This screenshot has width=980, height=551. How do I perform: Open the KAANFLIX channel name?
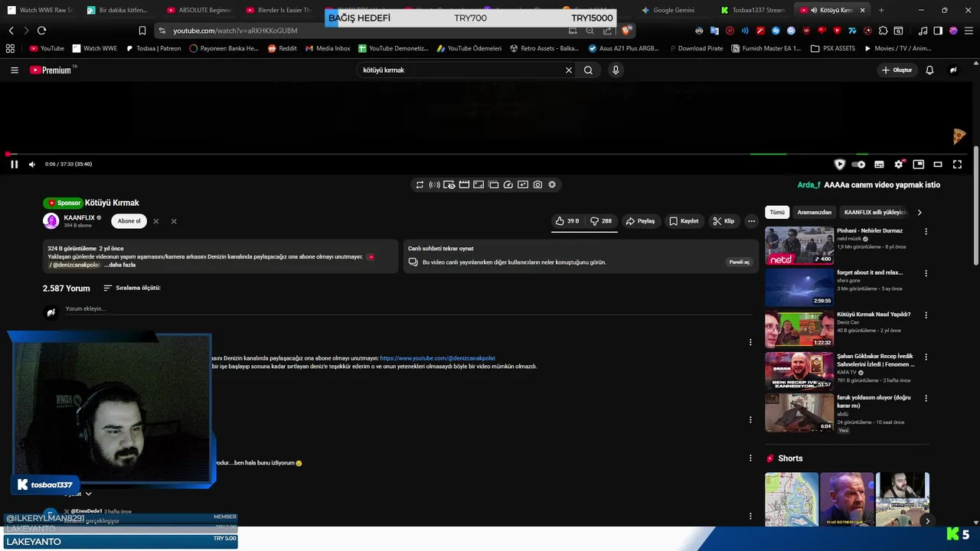(80, 217)
